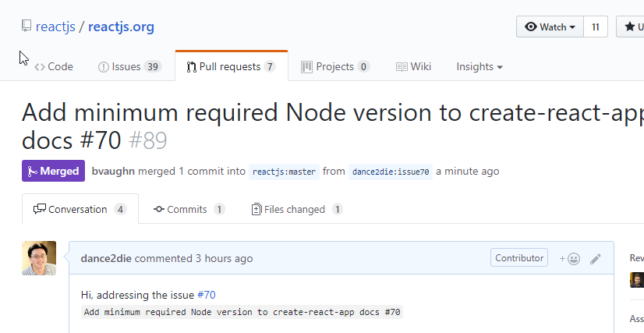The width and height of the screenshot is (644, 333).
Task: Open the reactjs organization link
Action: point(55,27)
